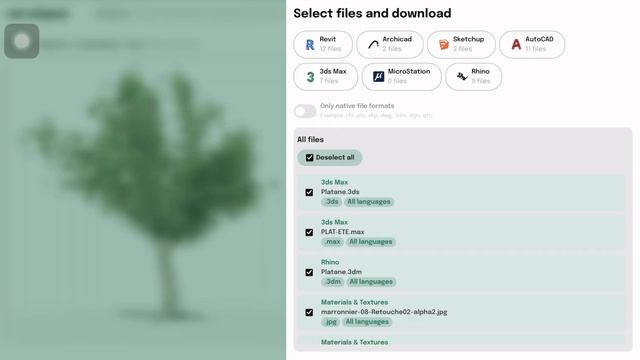Uncheck the marronnier-08-Retouche02-alpha2.jpg checkbox
The image size is (640, 360).
pyautogui.click(x=309, y=312)
